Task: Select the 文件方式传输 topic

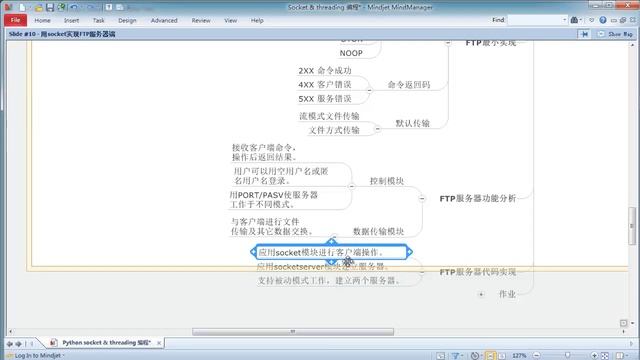Action: tap(334, 130)
